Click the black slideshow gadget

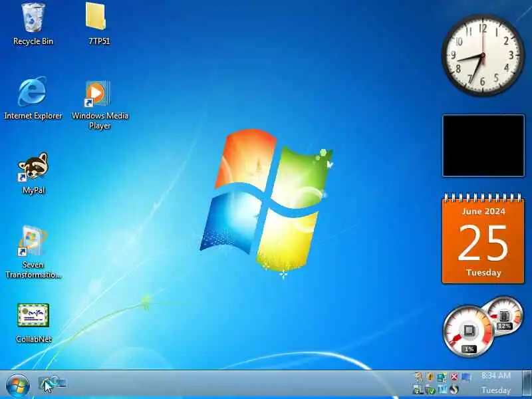483,146
